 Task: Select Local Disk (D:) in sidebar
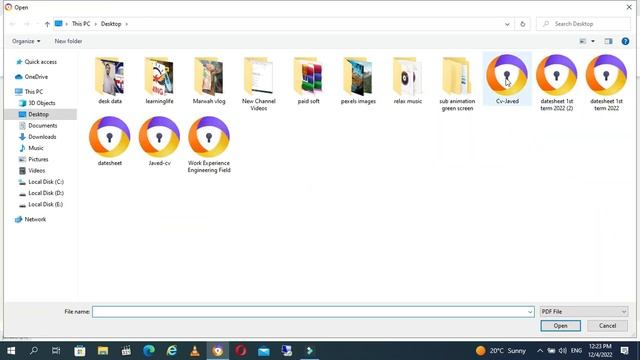point(42,193)
